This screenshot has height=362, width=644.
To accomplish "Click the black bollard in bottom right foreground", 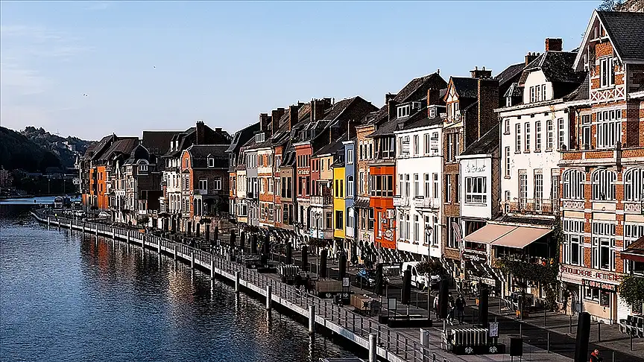I will coord(582,337).
